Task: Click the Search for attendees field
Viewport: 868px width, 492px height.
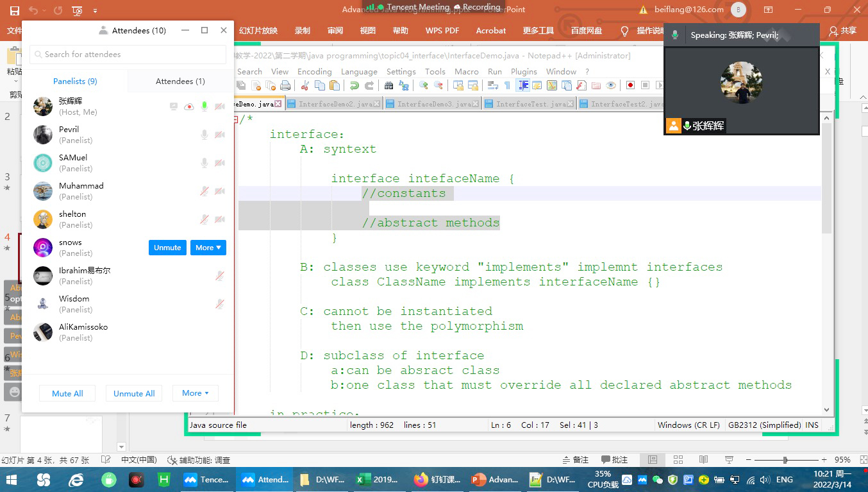Action: (x=127, y=55)
